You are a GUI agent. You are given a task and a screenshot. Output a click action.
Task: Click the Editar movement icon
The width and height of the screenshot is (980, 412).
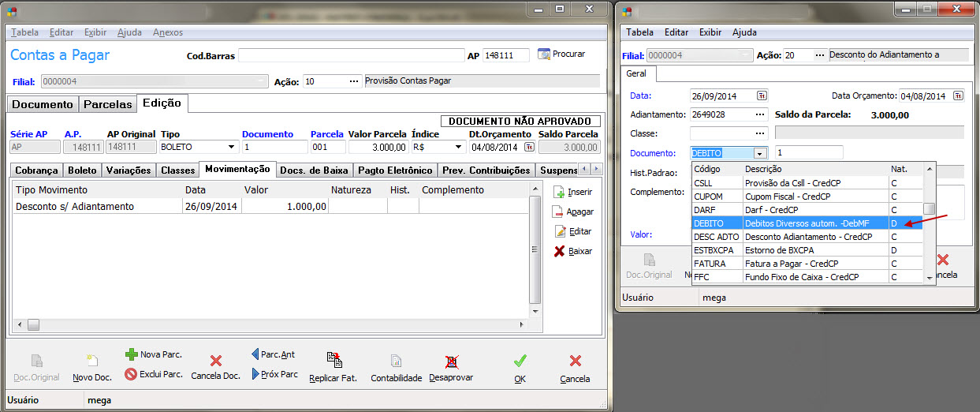[x=560, y=231]
